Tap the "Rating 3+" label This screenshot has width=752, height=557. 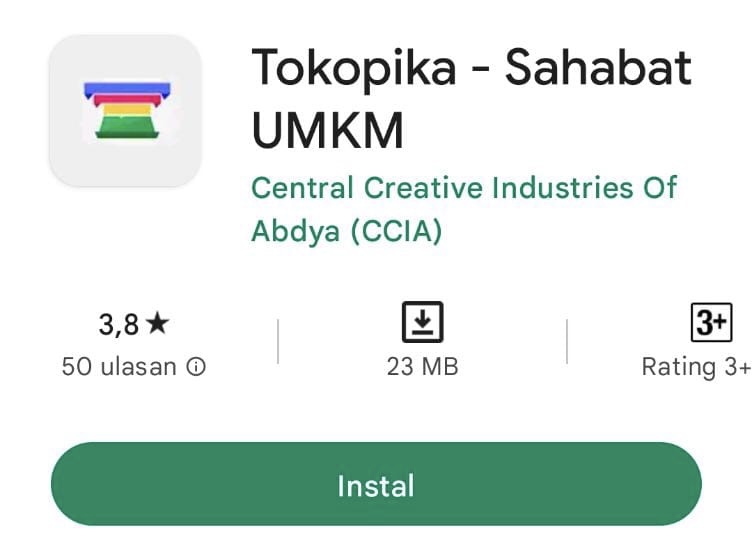(x=695, y=367)
